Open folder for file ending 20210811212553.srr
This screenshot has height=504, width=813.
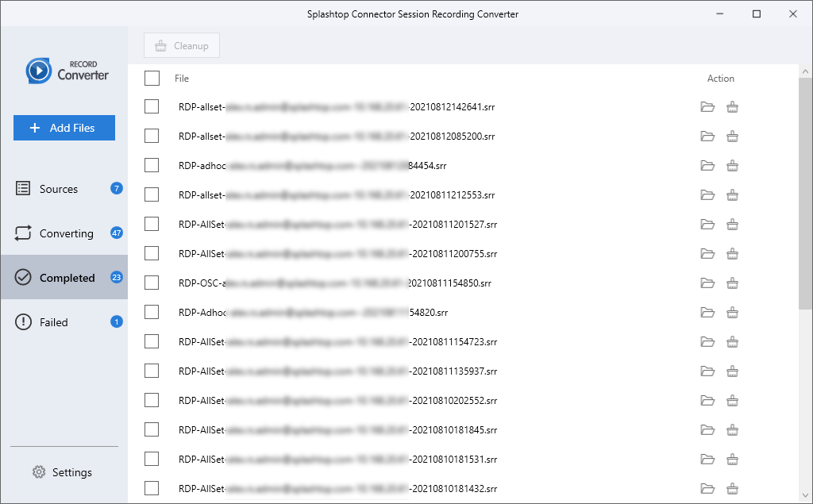pos(707,195)
